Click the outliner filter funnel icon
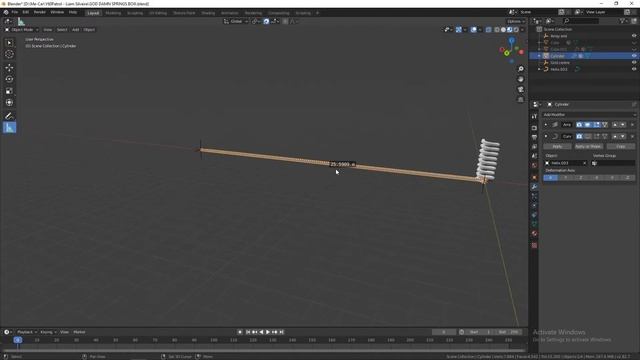Image resolution: width=640 pixels, height=360 pixels. (x=622, y=21)
